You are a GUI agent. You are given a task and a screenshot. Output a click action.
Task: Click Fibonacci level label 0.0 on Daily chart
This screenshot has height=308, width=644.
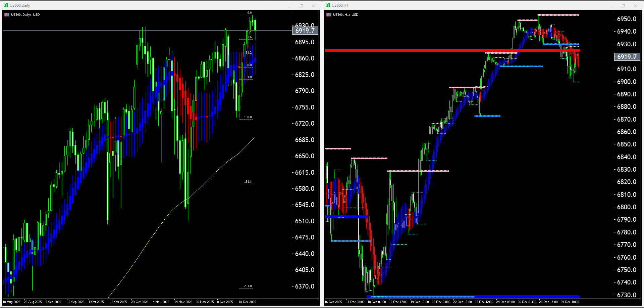(x=250, y=13)
